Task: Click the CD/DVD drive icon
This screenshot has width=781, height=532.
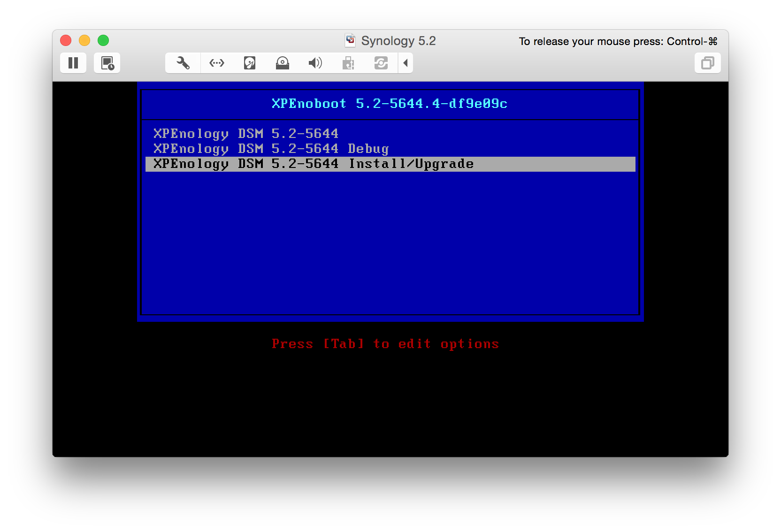Action: click(283, 63)
